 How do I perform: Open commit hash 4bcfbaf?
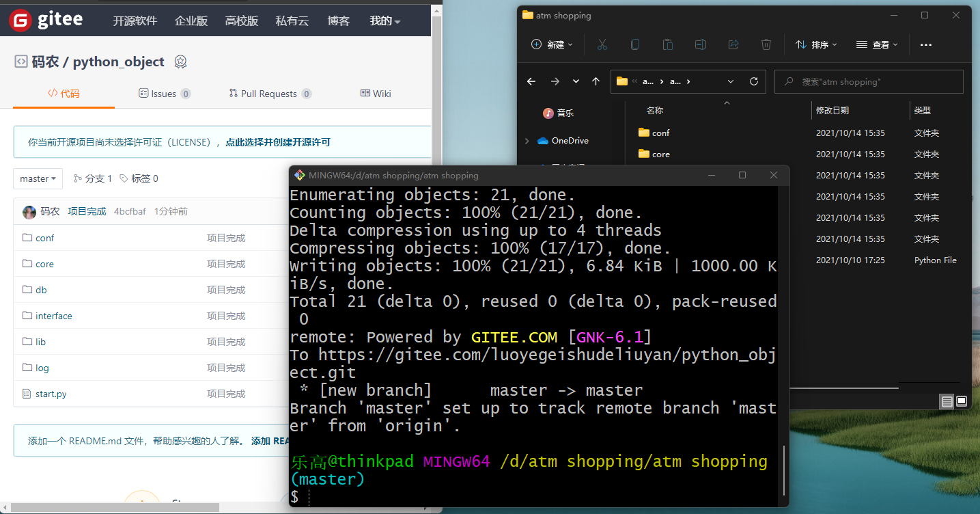130,212
